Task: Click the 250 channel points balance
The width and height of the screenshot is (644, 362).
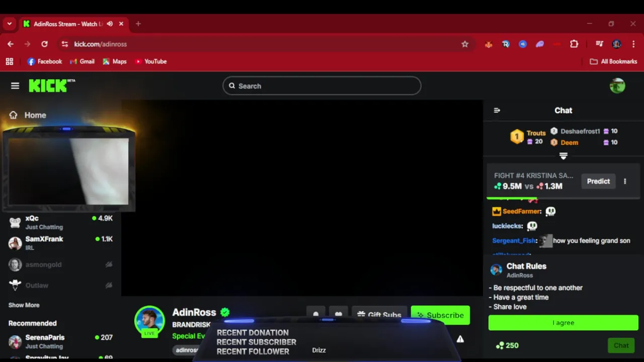Action: 507,345
